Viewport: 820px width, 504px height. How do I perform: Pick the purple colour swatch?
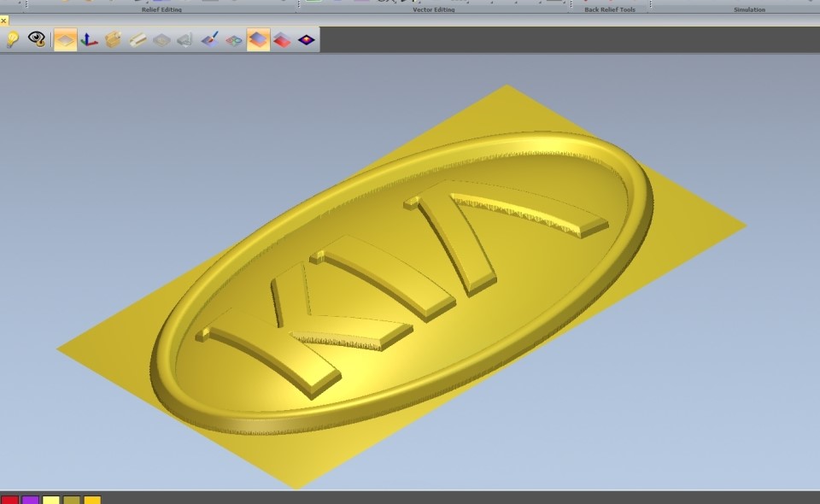click(x=31, y=500)
